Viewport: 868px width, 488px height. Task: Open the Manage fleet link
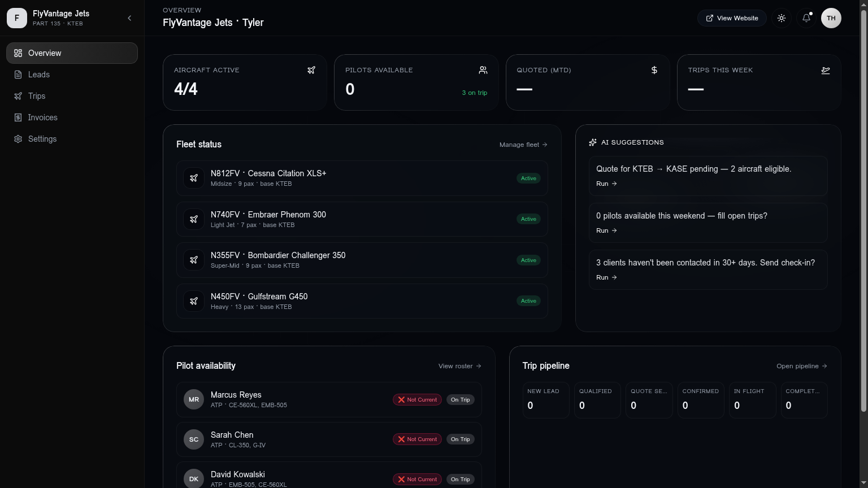[x=523, y=145]
